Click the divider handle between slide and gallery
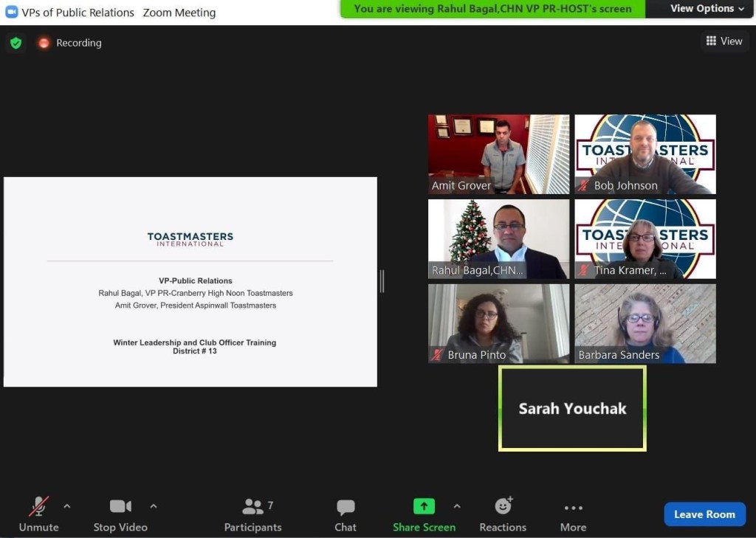This screenshot has width=756, height=538. [382, 281]
